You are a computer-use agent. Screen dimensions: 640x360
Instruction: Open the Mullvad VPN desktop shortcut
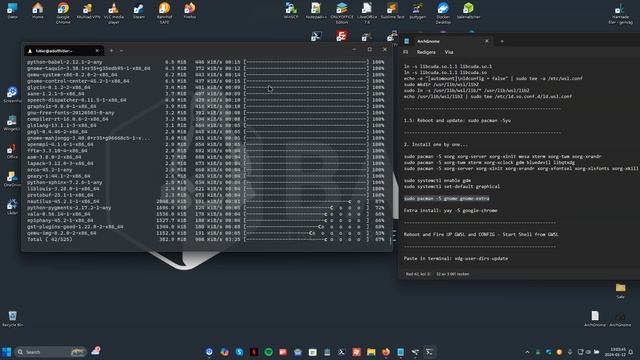88,11
